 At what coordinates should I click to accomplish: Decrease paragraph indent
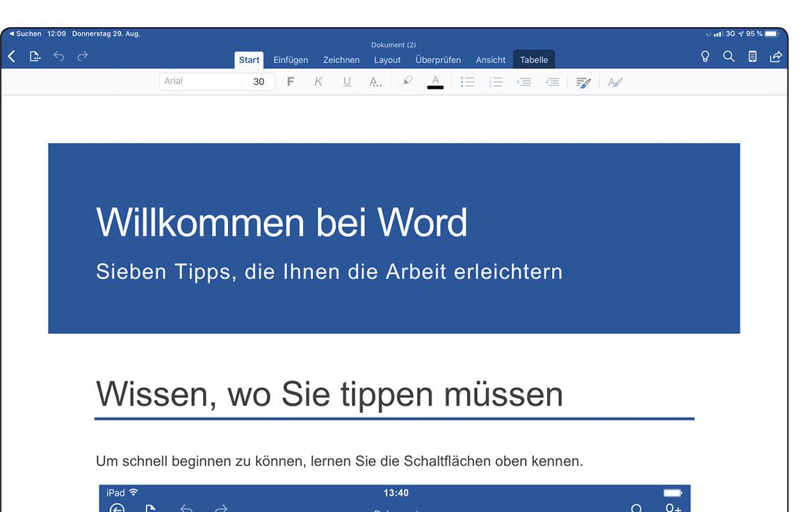click(523, 82)
